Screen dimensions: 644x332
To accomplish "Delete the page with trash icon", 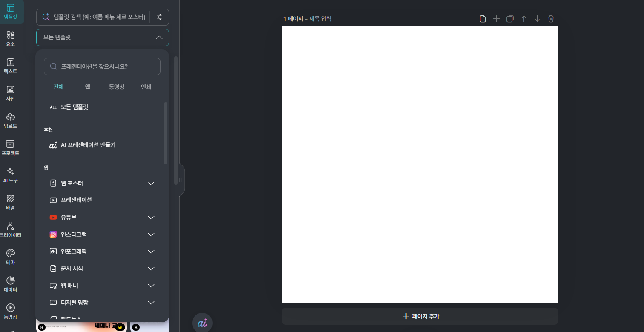I will click(551, 19).
